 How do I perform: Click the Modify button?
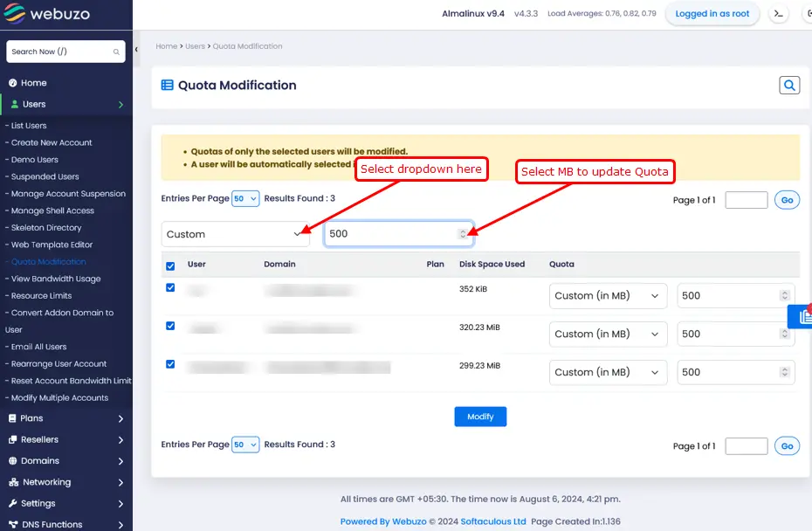(479, 417)
